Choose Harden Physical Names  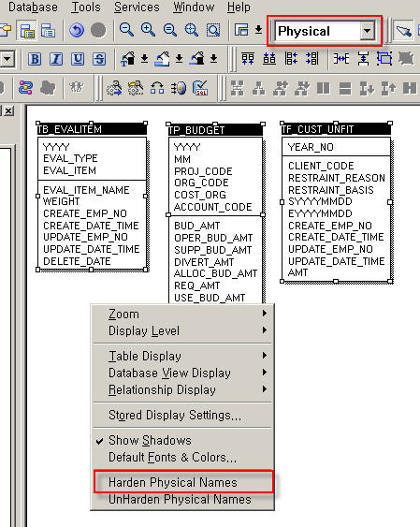(183, 482)
